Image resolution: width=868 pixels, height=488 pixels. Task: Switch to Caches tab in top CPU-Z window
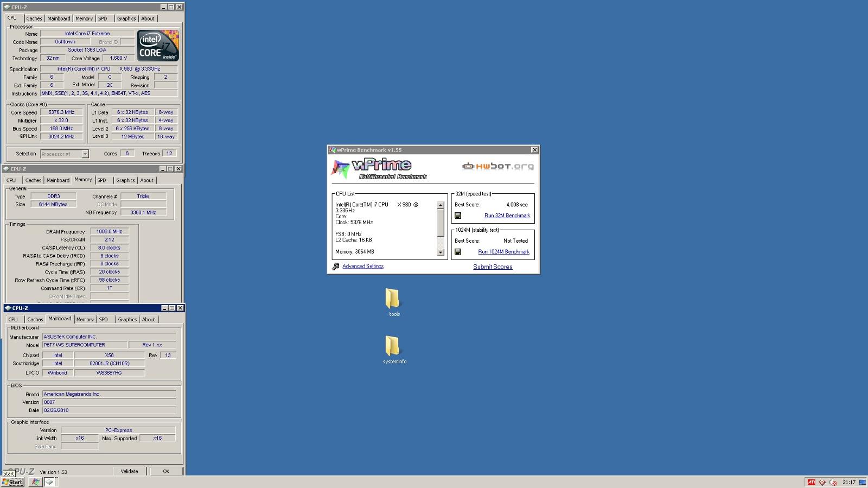click(x=34, y=18)
